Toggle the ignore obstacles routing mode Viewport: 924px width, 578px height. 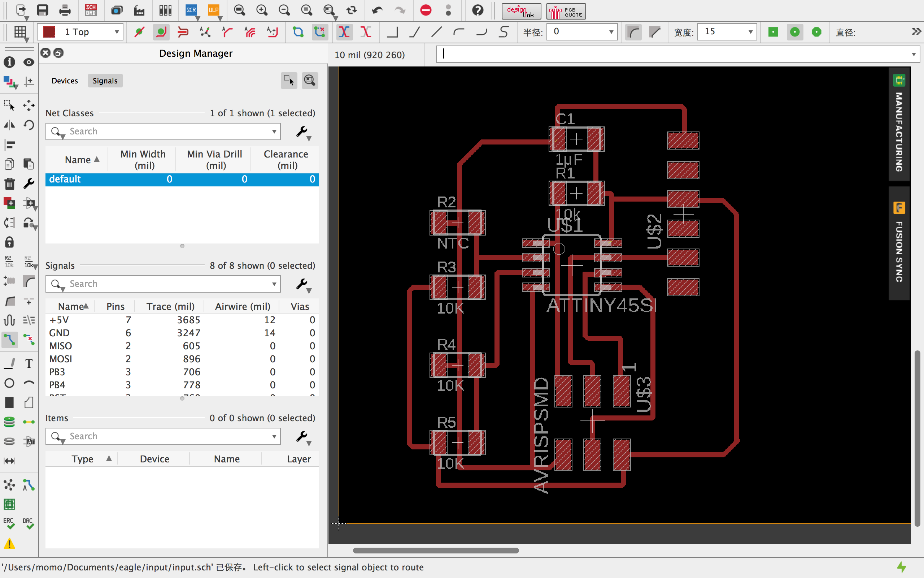pyautogui.click(x=139, y=32)
